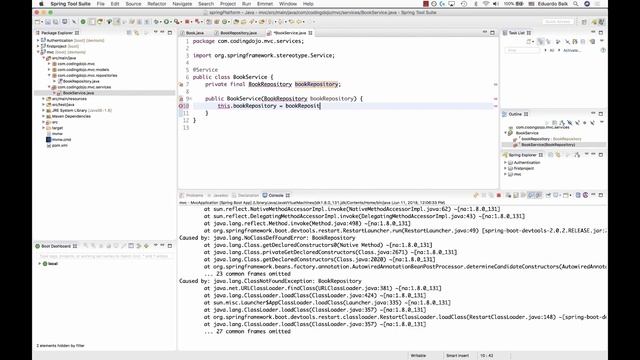Image resolution: width=640 pixels, height=360 pixels.
Task: Open the Problems tab in the bottom panel
Action: pos(194,196)
